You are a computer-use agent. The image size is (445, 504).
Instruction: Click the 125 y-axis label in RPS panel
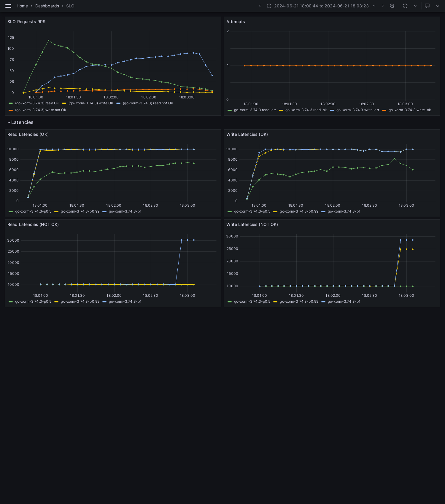pyautogui.click(x=11, y=38)
